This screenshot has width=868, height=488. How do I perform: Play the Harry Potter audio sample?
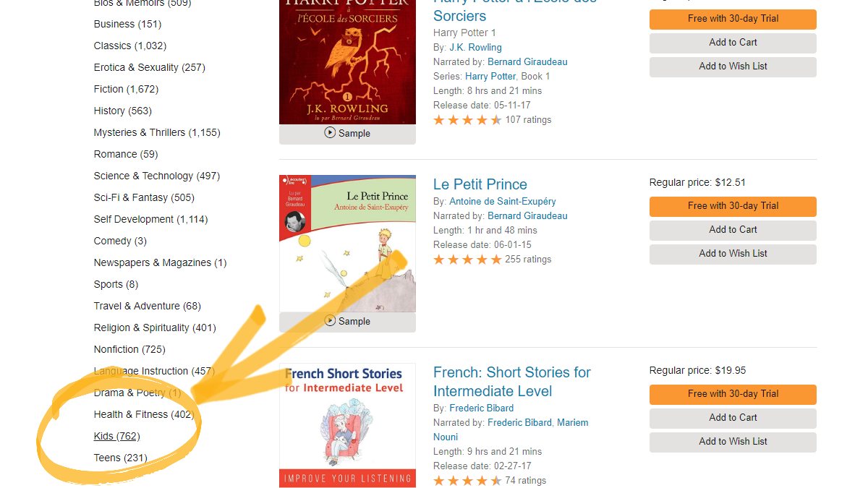click(347, 133)
